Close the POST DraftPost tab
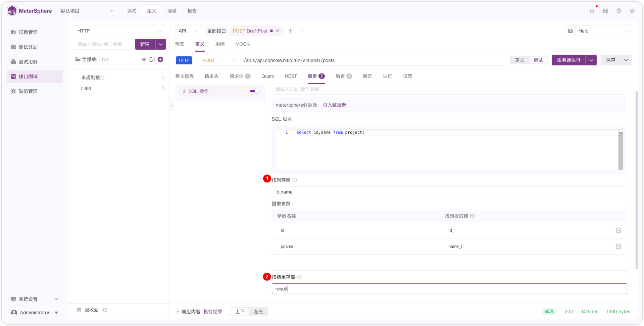Viewport: 644px width, 326px height. [x=278, y=31]
